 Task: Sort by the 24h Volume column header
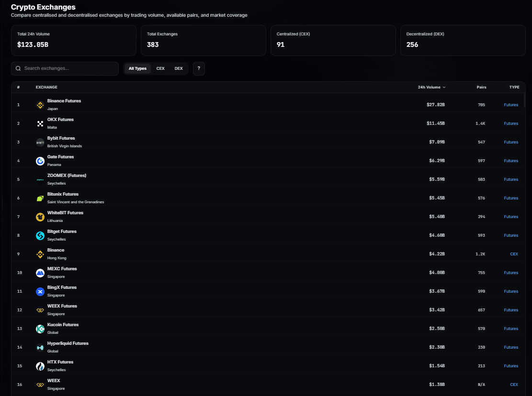(431, 87)
